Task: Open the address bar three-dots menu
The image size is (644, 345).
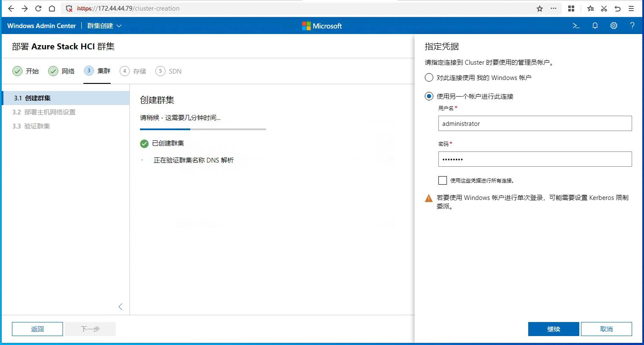Action: tap(553, 9)
